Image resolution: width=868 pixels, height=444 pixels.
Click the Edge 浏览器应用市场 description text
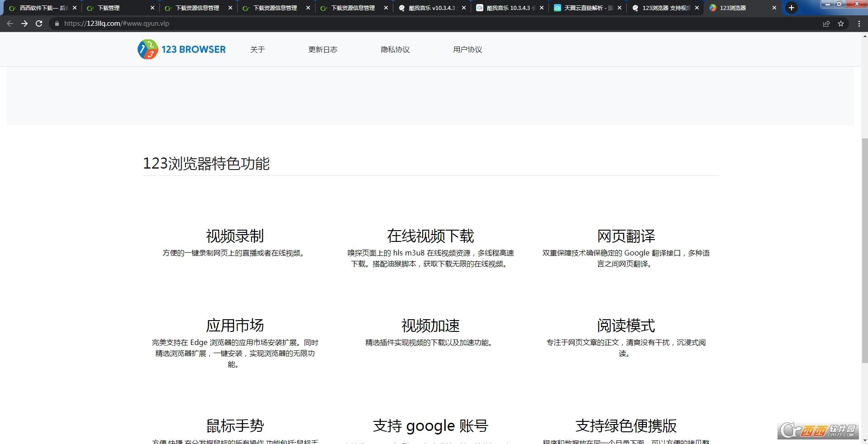click(x=235, y=353)
